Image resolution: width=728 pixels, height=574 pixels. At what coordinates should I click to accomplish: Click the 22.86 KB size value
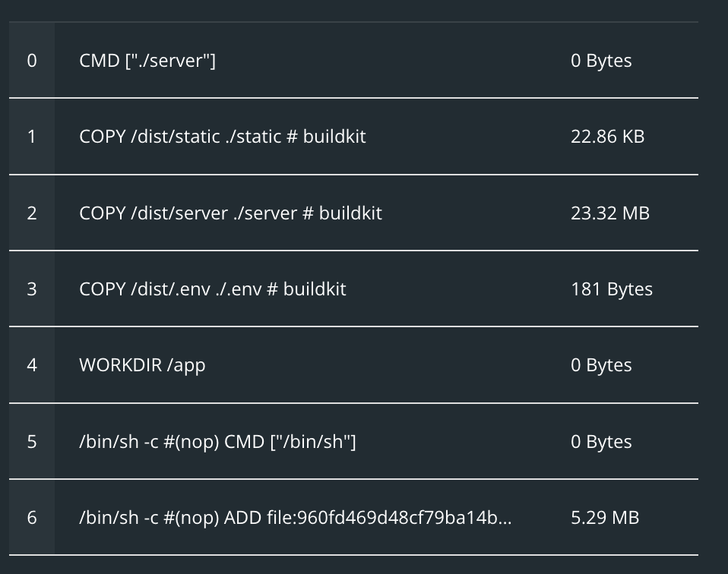click(x=607, y=137)
